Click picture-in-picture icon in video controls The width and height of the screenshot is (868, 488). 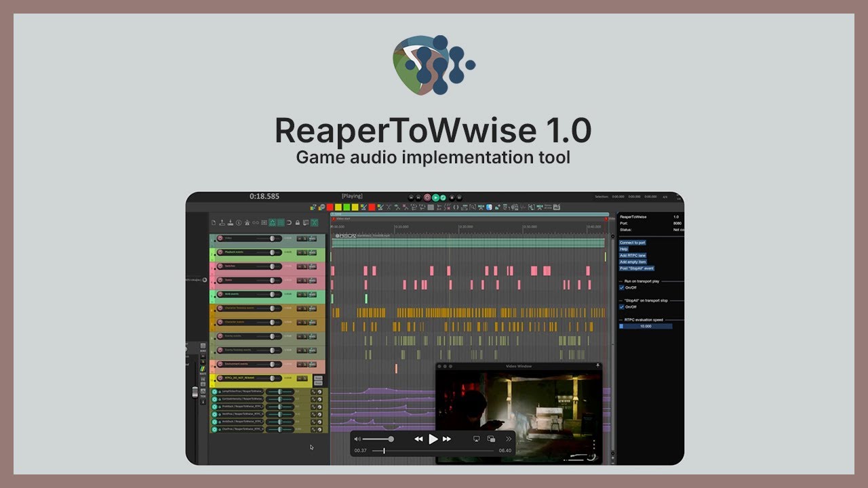491,439
